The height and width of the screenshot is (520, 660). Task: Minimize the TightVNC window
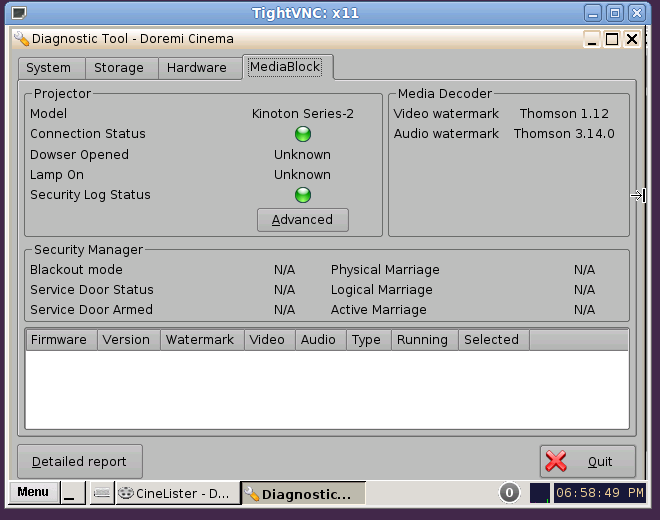coord(593,13)
